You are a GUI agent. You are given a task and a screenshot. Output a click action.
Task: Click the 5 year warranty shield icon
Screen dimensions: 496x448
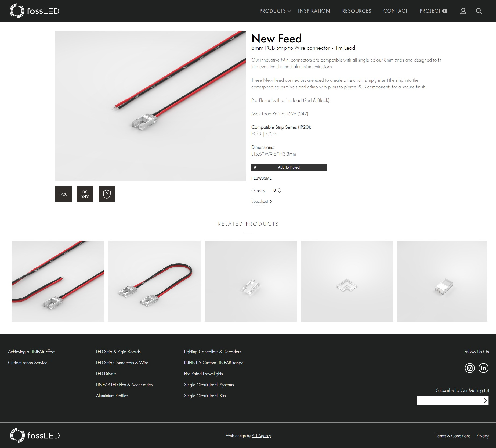[107, 194]
